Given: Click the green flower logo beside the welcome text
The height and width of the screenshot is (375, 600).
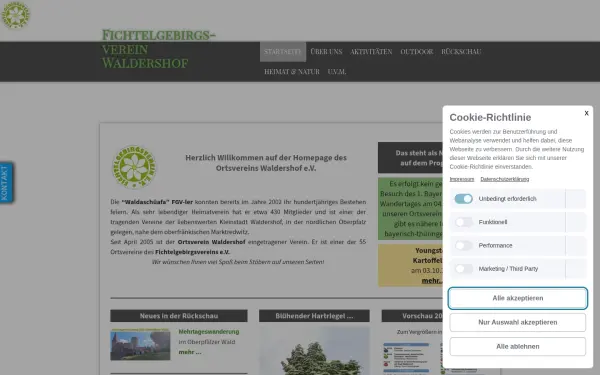Looking at the screenshot, I should click(x=134, y=167).
